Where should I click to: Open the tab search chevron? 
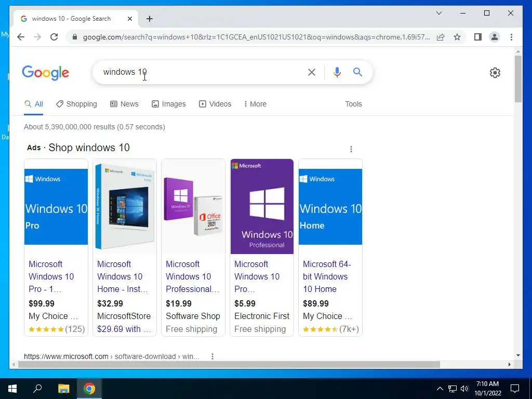pyautogui.click(x=438, y=13)
